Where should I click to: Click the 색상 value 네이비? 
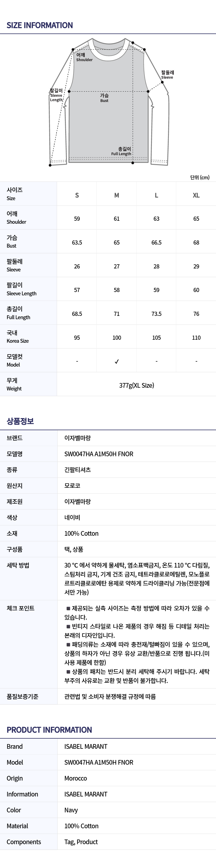click(x=72, y=517)
